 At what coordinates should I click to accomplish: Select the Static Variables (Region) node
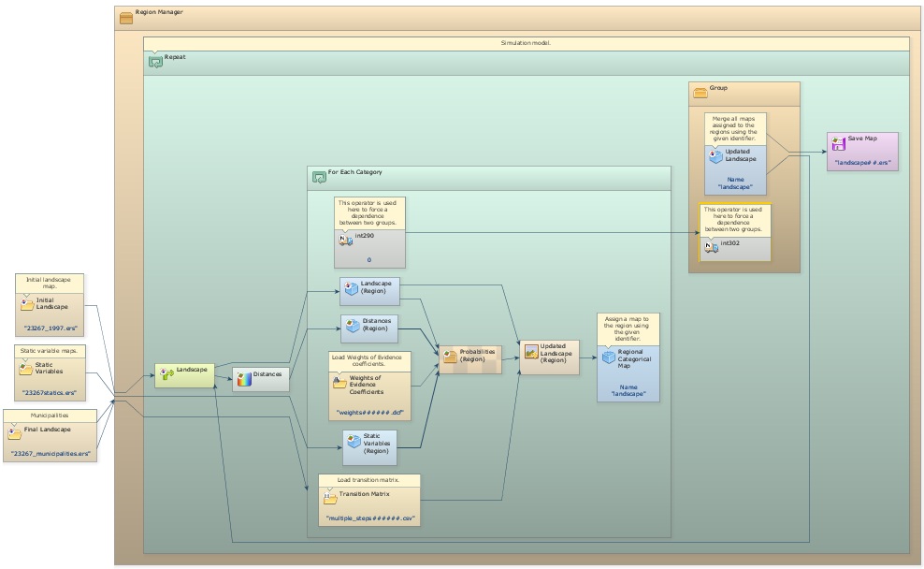point(369,447)
